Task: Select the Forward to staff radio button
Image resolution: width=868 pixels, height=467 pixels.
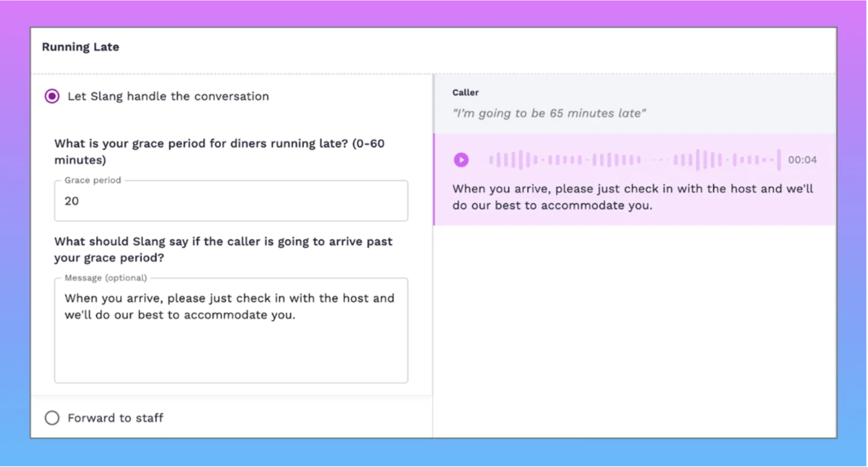Action: (x=52, y=418)
